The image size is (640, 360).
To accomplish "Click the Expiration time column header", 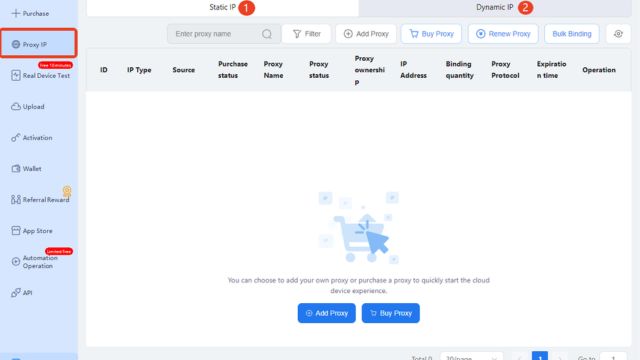I will pos(551,70).
